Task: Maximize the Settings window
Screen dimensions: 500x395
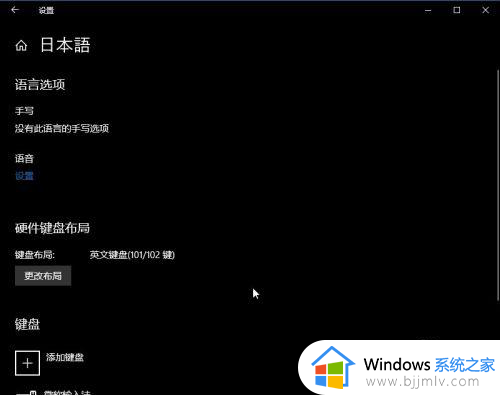Action: click(457, 10)
